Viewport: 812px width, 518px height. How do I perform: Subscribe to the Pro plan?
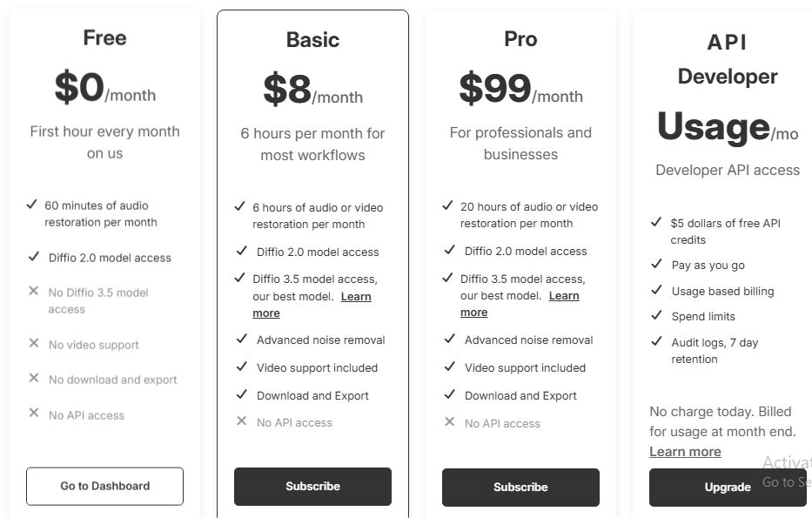(520, 487)
